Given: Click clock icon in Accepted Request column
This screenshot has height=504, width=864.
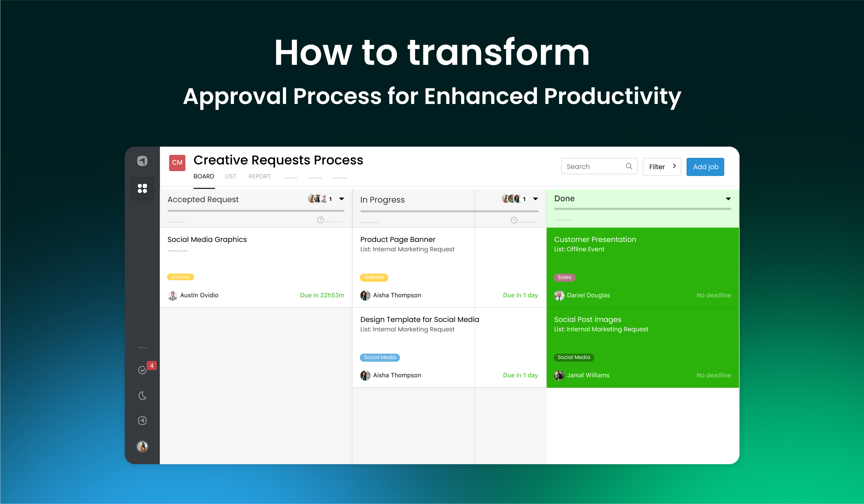Looking at the screenshot, I should point(321,220).
